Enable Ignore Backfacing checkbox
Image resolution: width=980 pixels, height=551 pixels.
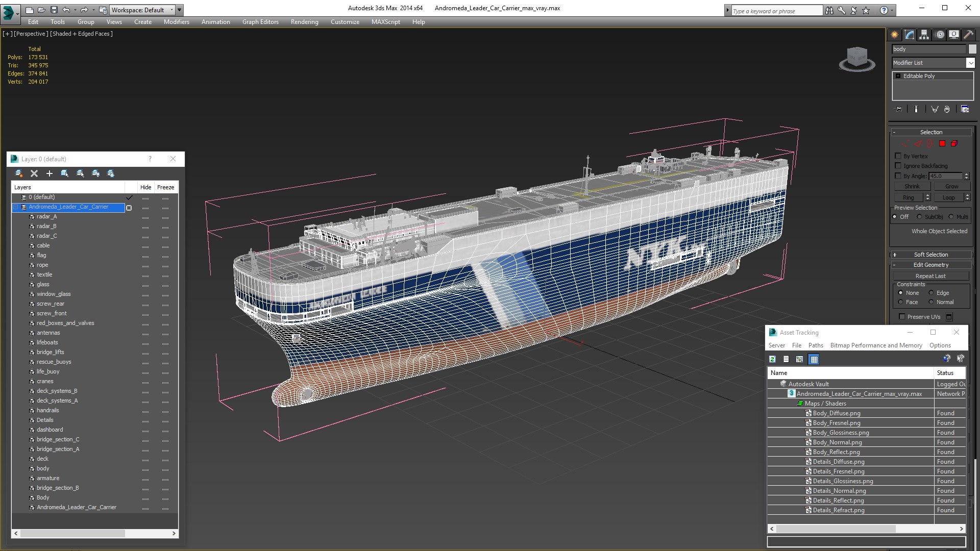coord(898,166)
